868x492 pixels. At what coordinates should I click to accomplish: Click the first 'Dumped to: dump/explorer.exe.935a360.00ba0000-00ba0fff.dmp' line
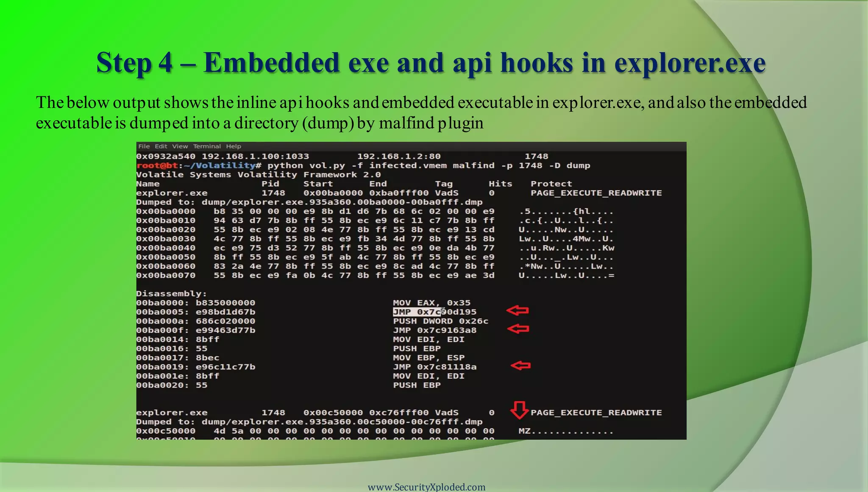pyautogui.click(x=309, y=202)
